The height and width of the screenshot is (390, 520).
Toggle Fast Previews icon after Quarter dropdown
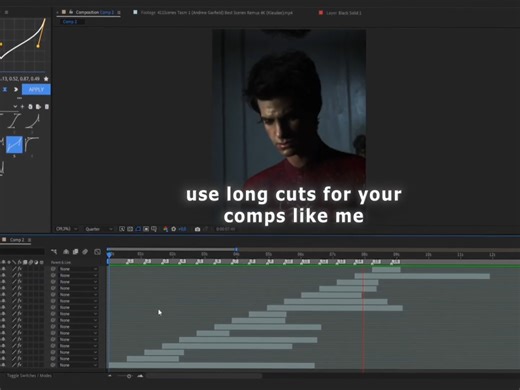[122, 229]
